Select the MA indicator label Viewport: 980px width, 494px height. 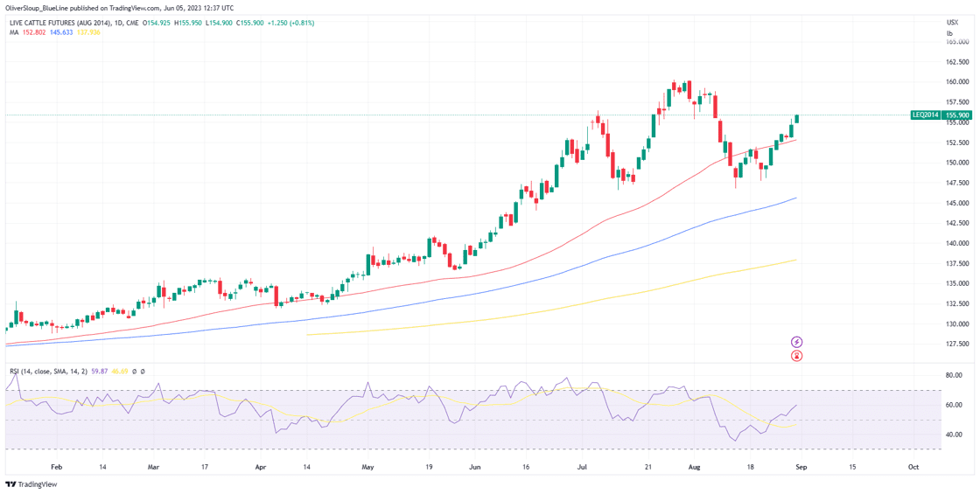[14, 31]
